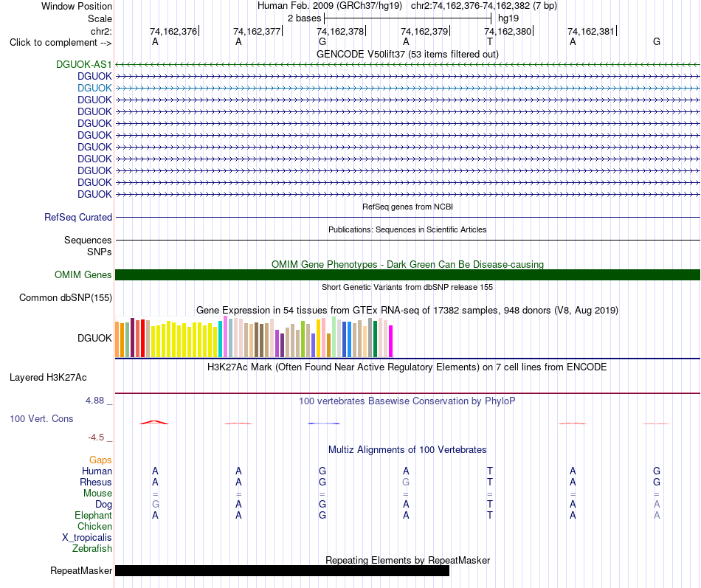Click the GTEx DGUOK expression bar chart
Screen dimensions: 701x588
pyautogui.click(x=254, y=336)
